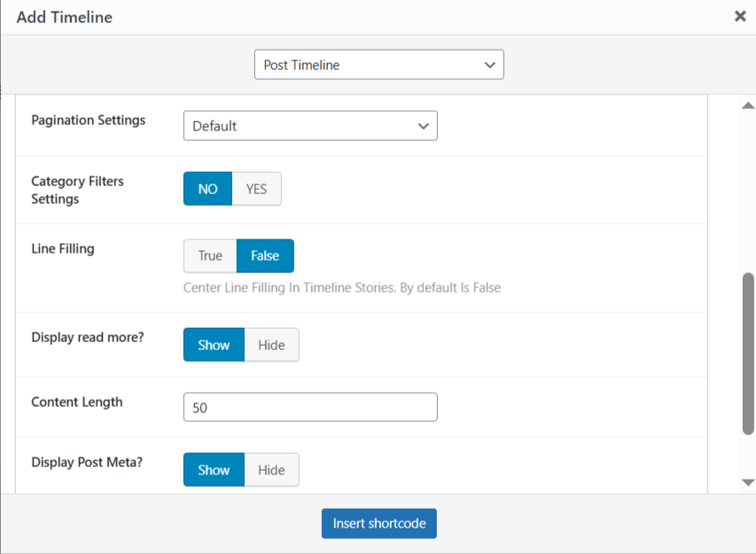Click the scrollbar up arrow

[747, 105]
